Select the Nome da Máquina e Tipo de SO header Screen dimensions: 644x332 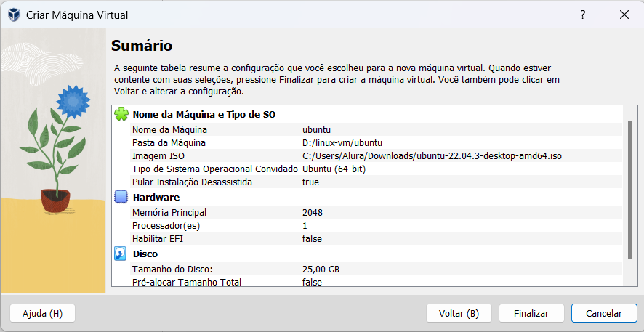pos(204,115)
